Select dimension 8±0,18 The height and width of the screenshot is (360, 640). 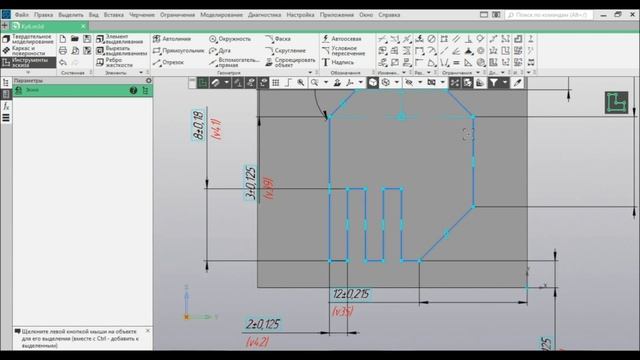point(198,125)
